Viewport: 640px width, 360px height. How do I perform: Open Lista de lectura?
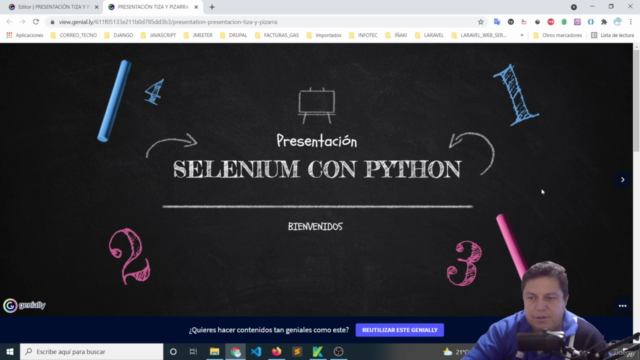[612, 35]
